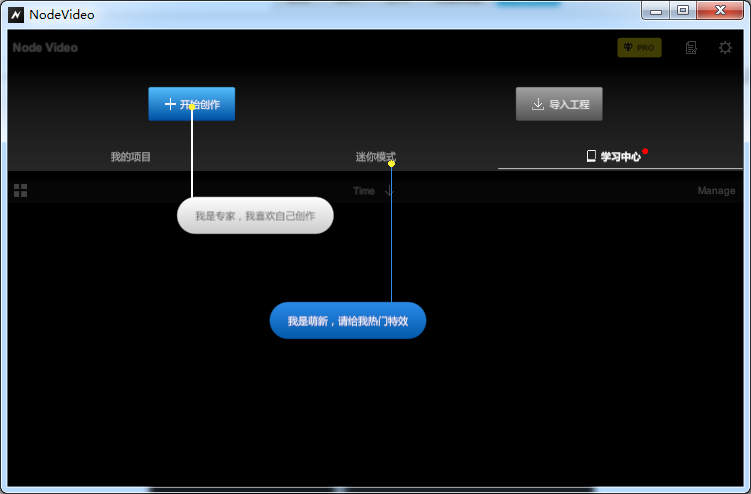Choose 我是萌新，请给我热门特效 bubble
The width and height of the screenshot is (751, 494).
[348, 321]
